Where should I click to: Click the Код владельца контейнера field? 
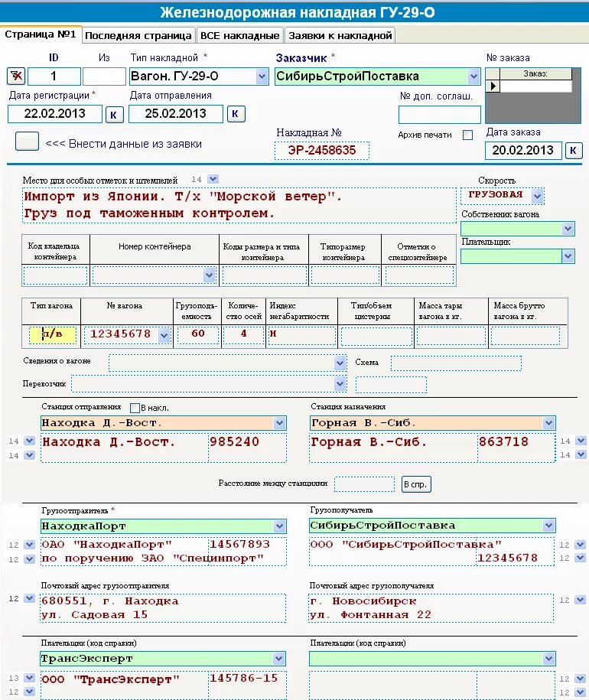pyautogui.click(x=55, y=275)
